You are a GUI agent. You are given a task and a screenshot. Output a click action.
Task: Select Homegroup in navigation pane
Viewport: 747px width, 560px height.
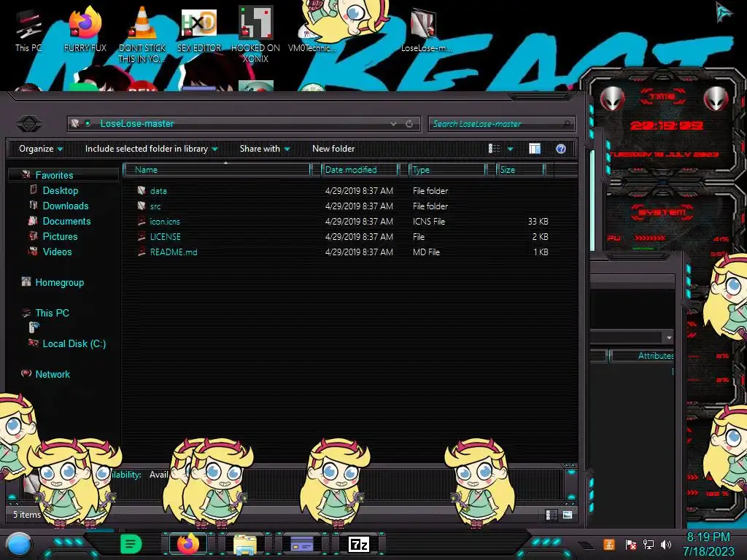(x=60, y=282)
